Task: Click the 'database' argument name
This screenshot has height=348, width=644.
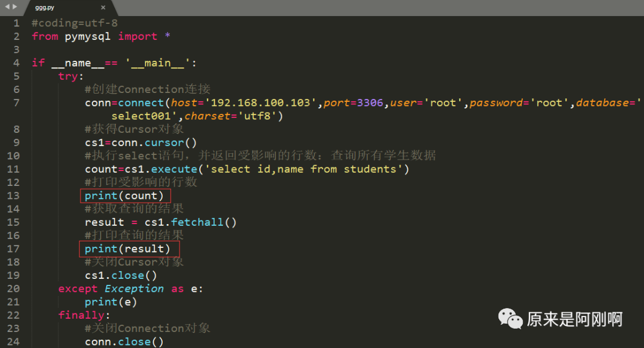Action: coord(602,103)
